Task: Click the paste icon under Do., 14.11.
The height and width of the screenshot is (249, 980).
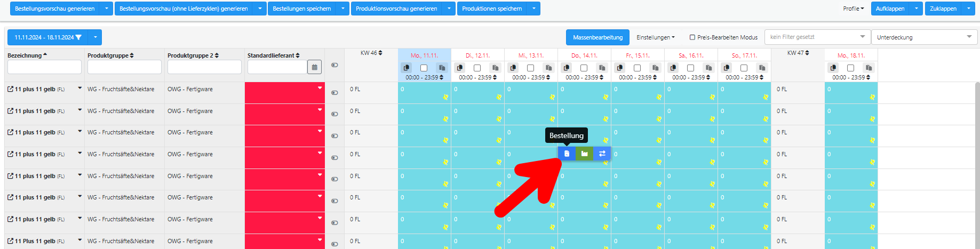Action: (x=602, y=68)
